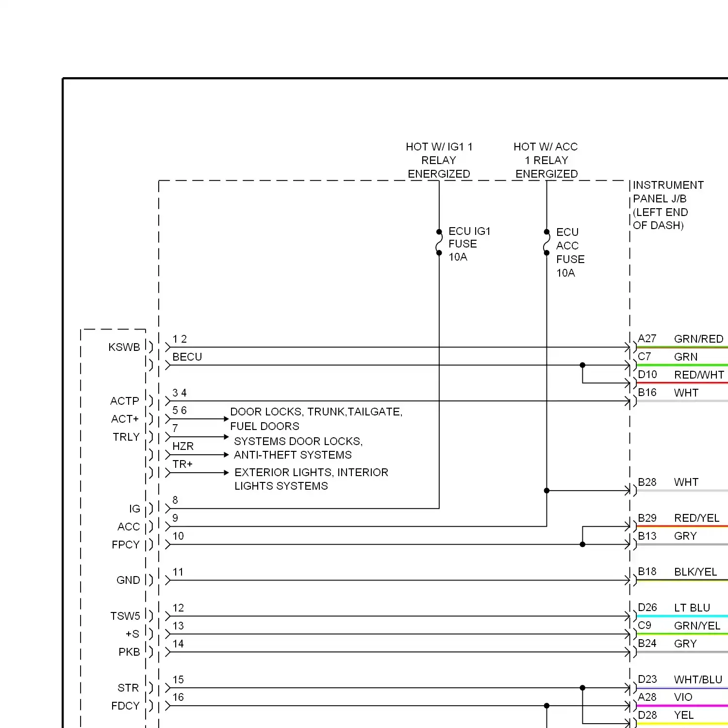Click connector pin C9
Screen dimensions: 728x728
644,625
